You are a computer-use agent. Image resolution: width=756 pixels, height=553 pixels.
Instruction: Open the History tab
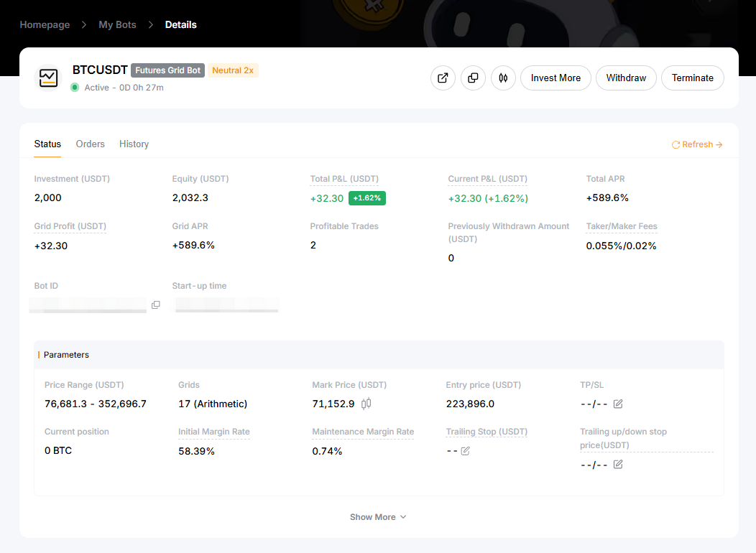click(134, 144)
